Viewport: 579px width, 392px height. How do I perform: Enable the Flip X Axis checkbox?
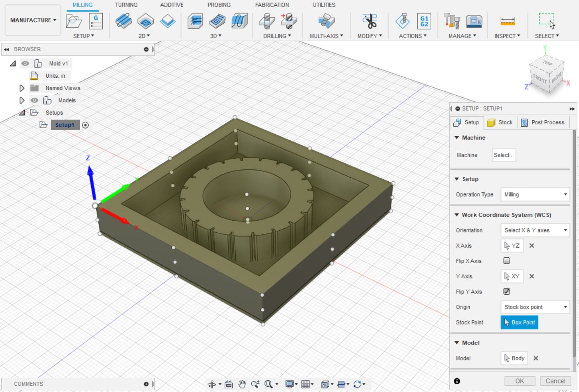pyautogui.click(x=507, y=261)
